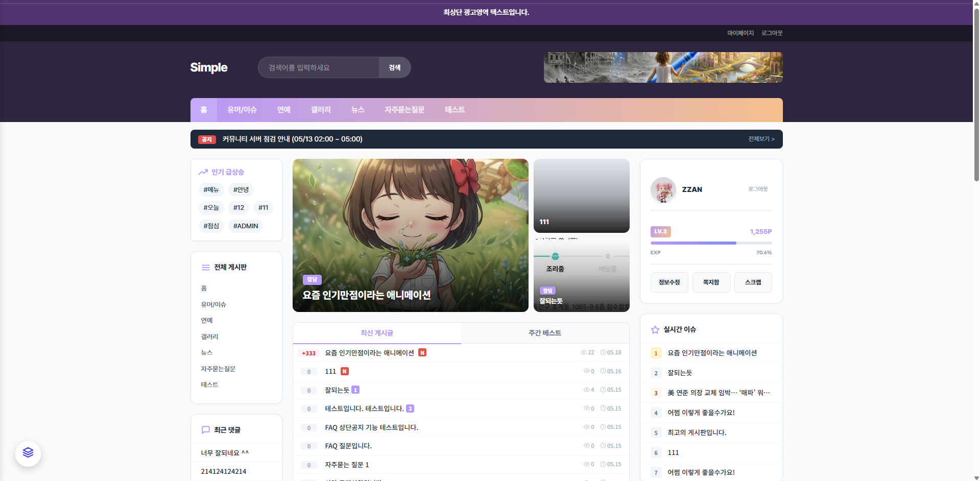
Task: Click the N badge on 요즘 인기만점이라는 애니메이션 row
Action: pyautogui.click(x=422, y=353)
